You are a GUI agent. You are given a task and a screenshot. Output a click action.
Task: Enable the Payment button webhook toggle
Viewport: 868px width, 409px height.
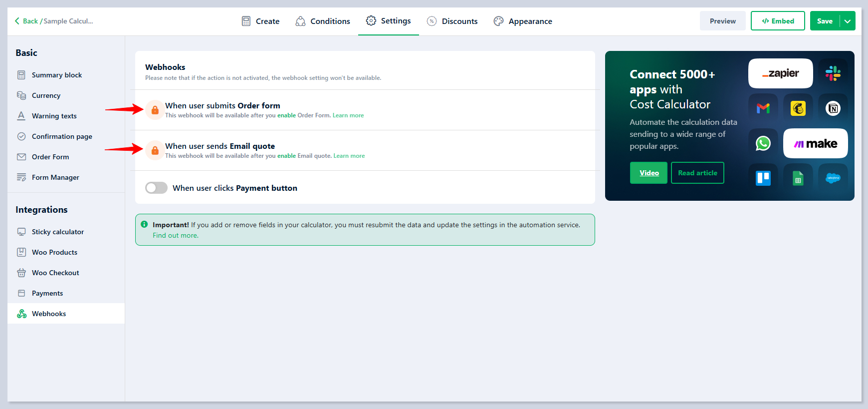pos(156,188)
